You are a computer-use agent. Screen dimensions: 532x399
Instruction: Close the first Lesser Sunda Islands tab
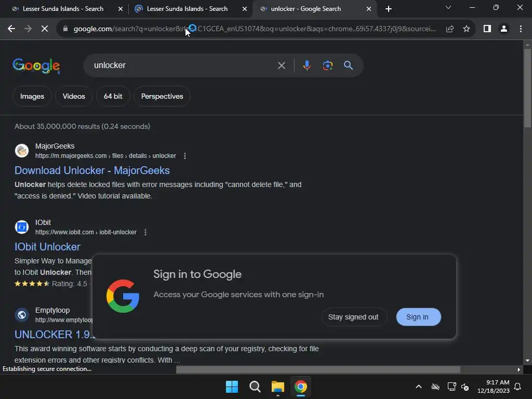click(x=121, y=9)
